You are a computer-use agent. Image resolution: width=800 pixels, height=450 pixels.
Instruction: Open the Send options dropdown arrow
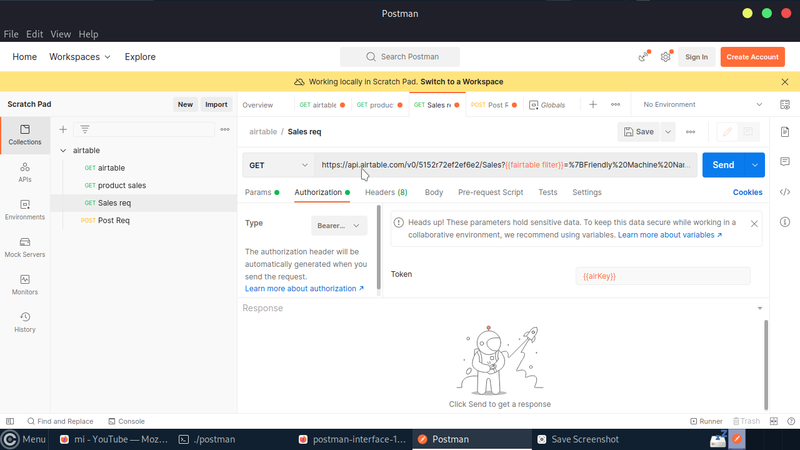[x=755, y=165]
